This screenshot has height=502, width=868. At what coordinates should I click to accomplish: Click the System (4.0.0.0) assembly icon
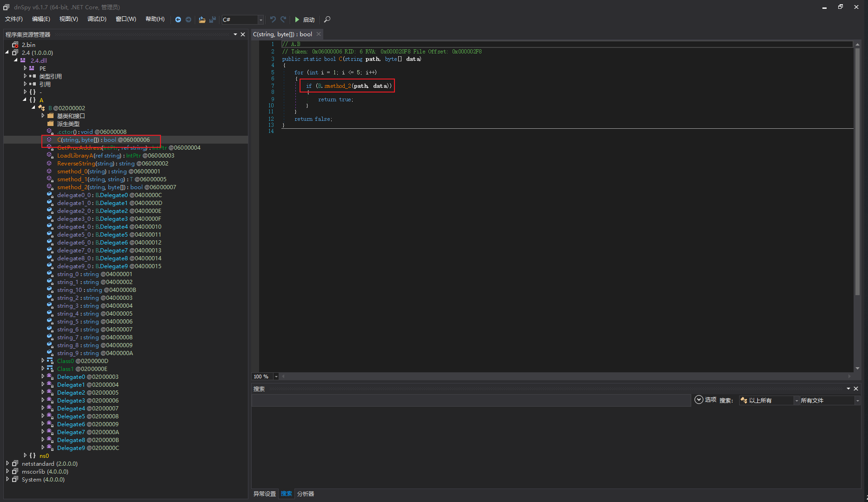[x=15, y=479]
